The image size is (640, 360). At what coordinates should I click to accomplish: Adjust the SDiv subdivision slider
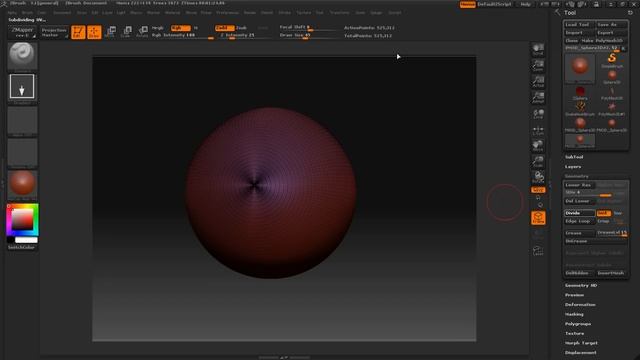coord(595,192)
